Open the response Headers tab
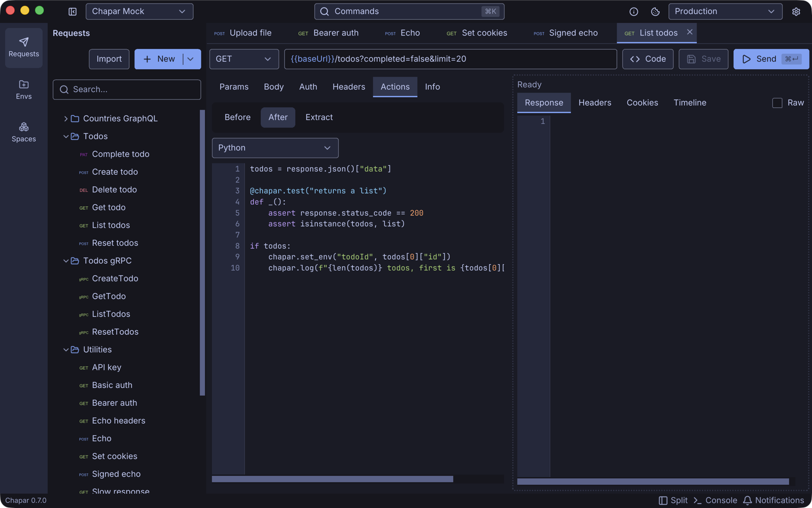The image size is (812, 508). click(x=595, y=103)
